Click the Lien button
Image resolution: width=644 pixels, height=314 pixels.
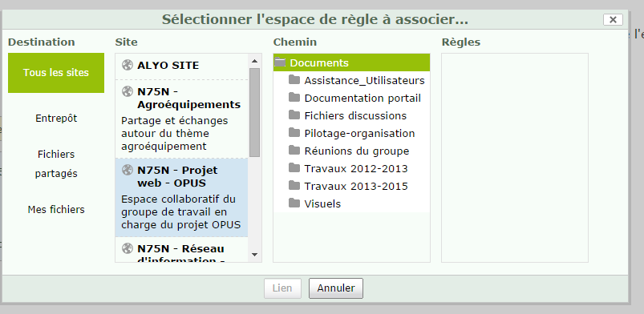[x=282, y=288]
